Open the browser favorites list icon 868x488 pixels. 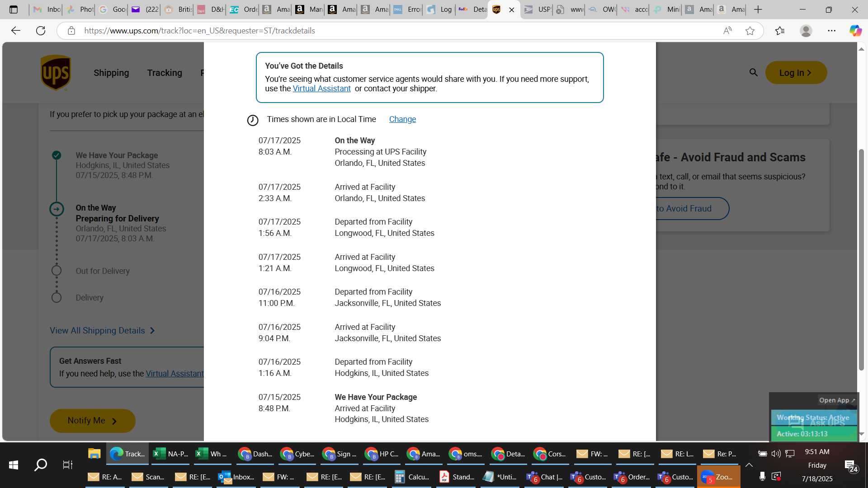780,31
